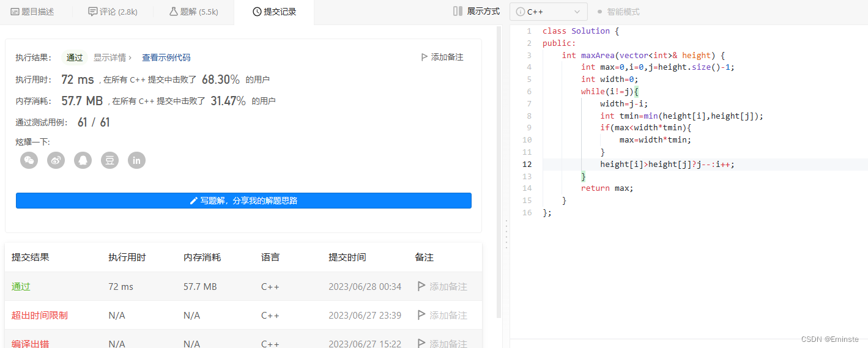Click the 2023/06/28 00:34 timestamp
The height and width of the screenshot is (348, 868).
365,286
